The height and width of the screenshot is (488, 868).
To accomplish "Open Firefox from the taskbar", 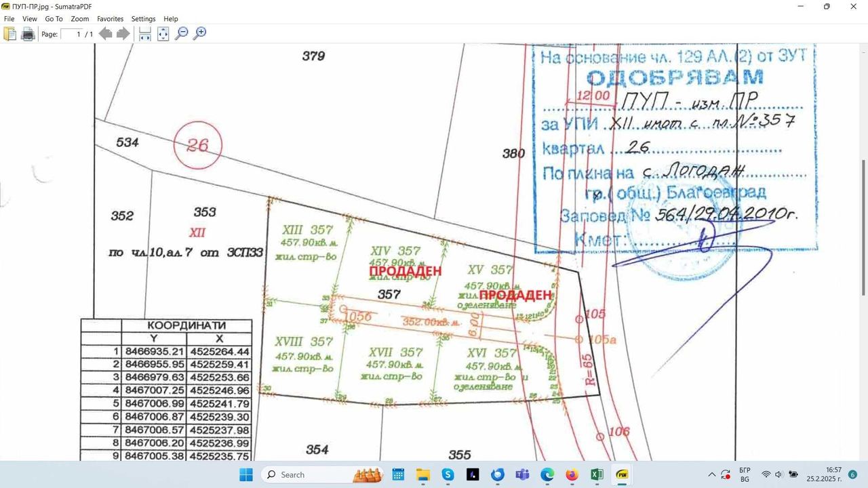I will pos(572,474).
